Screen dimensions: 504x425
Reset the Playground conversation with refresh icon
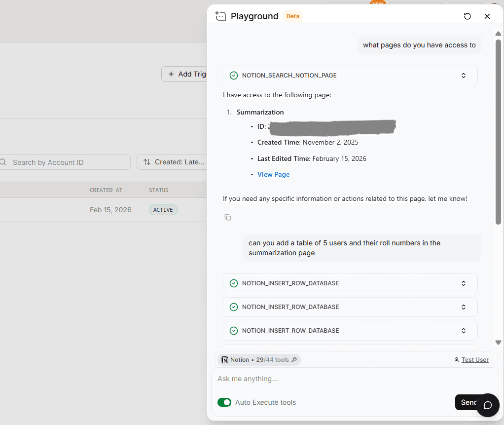tap(468, 16)
